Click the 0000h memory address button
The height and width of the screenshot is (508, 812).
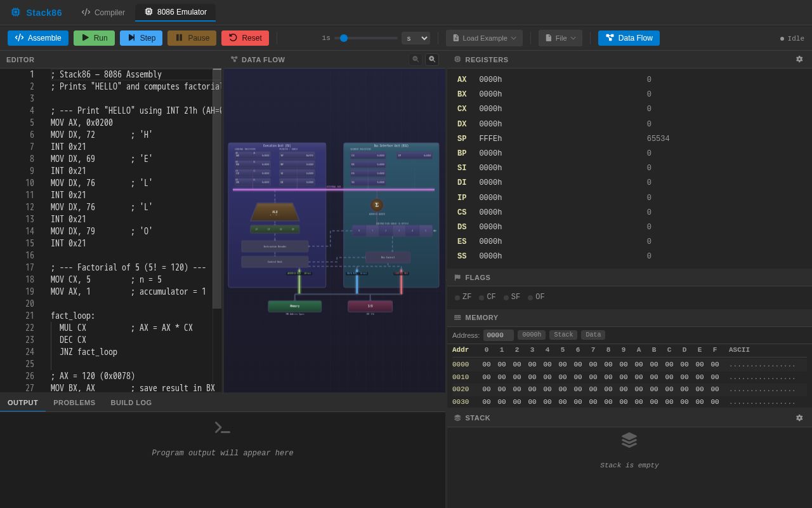coord(532,335)
